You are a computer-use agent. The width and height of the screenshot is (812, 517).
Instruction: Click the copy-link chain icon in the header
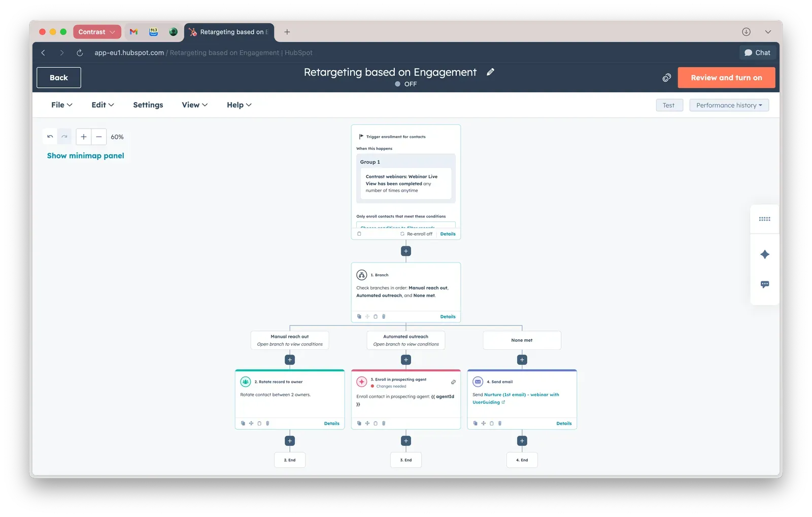666,77
